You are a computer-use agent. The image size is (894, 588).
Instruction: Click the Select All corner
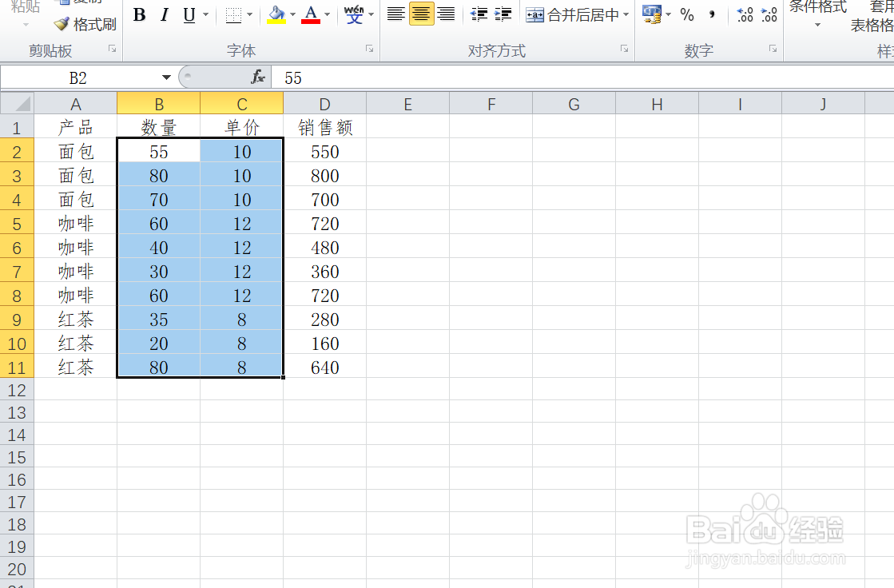pyautogui.click(x=17, y=104)
